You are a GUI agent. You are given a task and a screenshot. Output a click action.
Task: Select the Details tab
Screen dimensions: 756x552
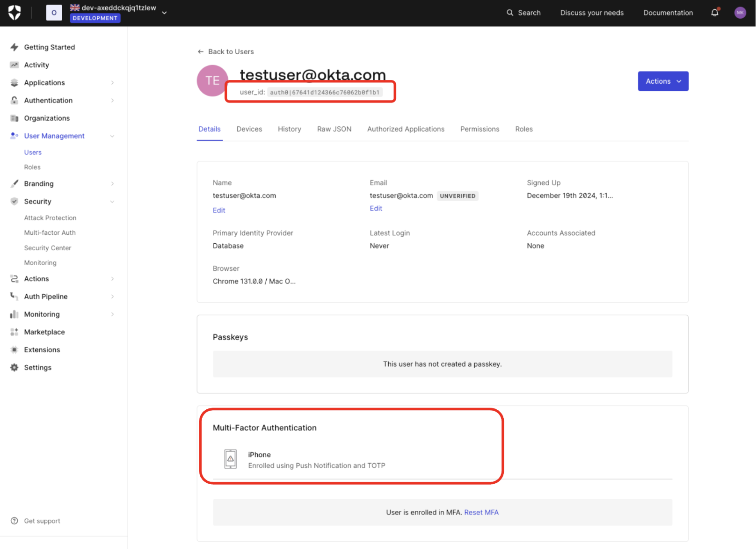tap(210, 129)
